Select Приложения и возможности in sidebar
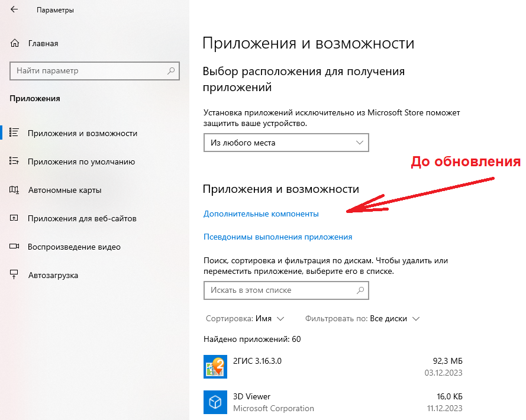The image size is (526, 420). 82,133
